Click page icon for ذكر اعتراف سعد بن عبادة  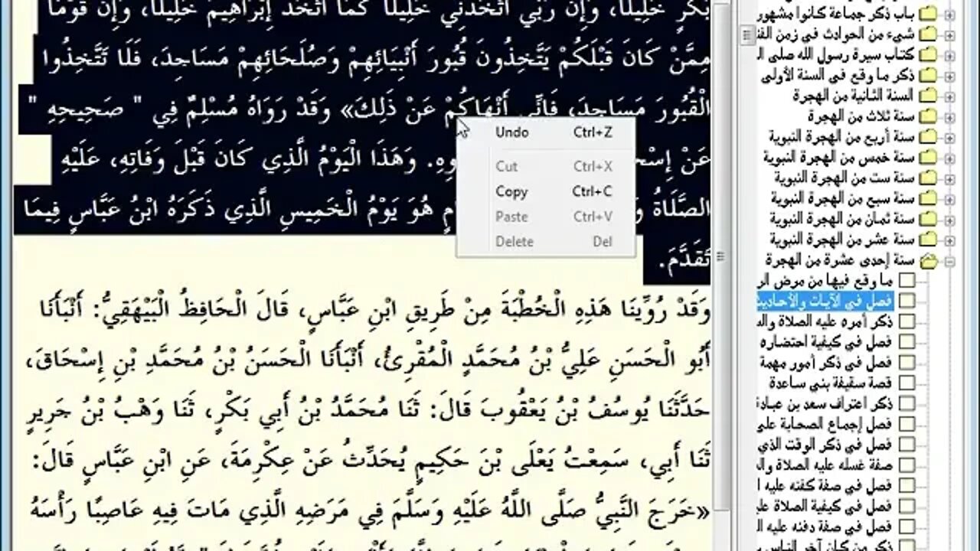pos(906,403)
